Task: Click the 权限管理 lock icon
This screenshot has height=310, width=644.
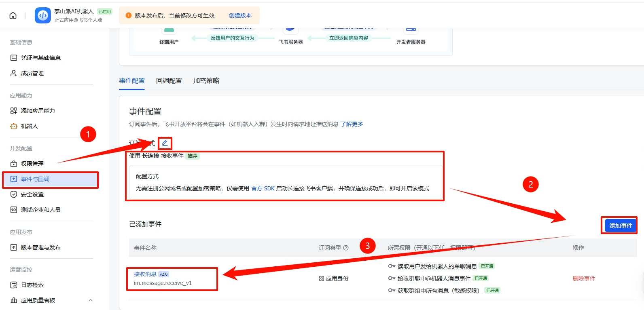Action: click(14, 164)
